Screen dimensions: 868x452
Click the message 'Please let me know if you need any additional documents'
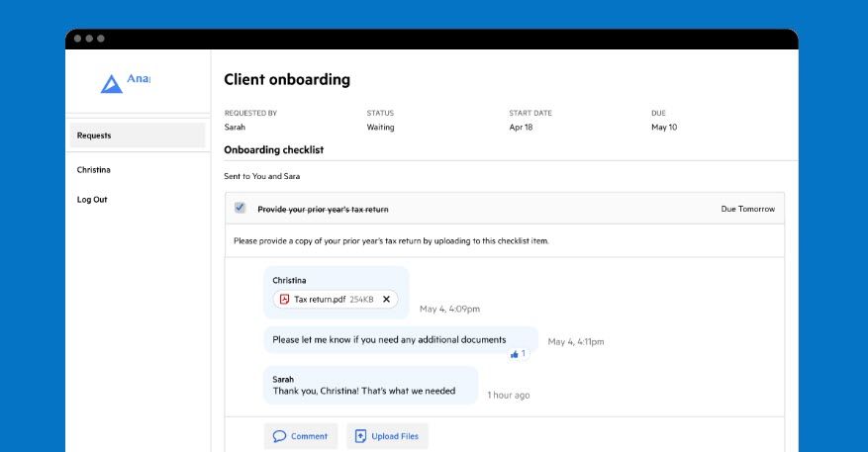389,339
